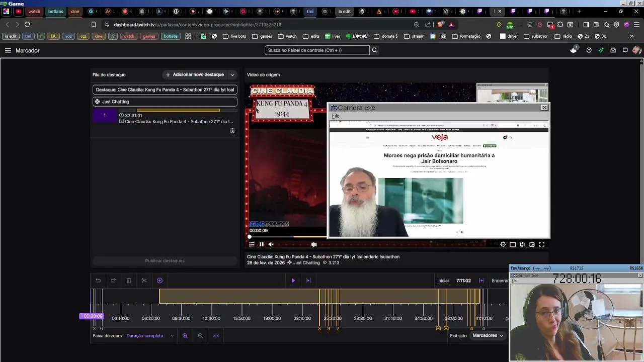Play the highlight preview from timeline
This screenshot has height=362, width=644.
coord(293,281)
